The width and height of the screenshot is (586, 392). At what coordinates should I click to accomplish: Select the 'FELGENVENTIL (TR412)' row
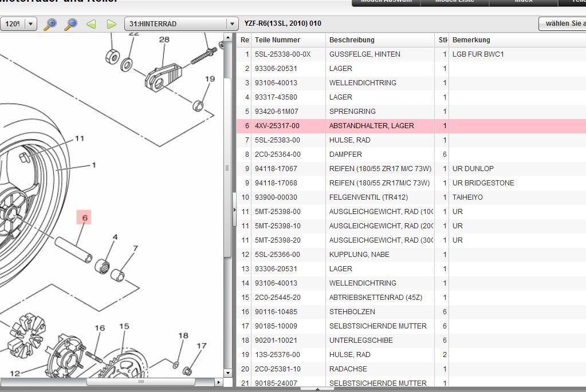pos(411,197)
